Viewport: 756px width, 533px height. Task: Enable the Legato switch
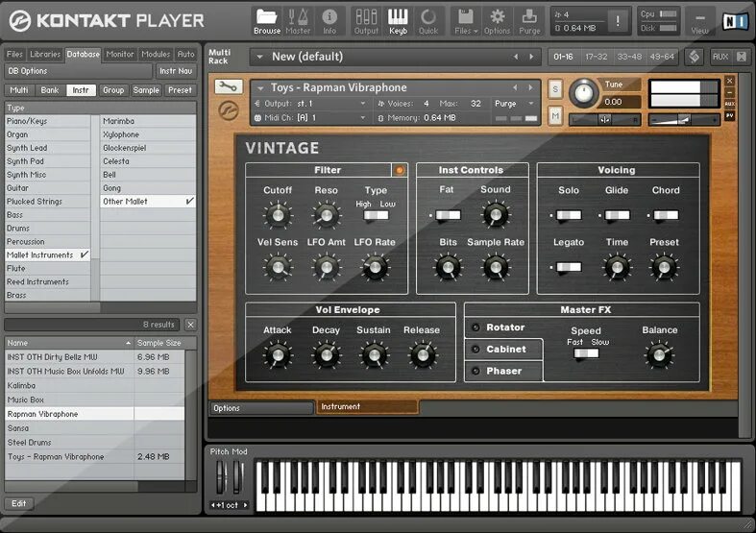(x=569, y=267)
